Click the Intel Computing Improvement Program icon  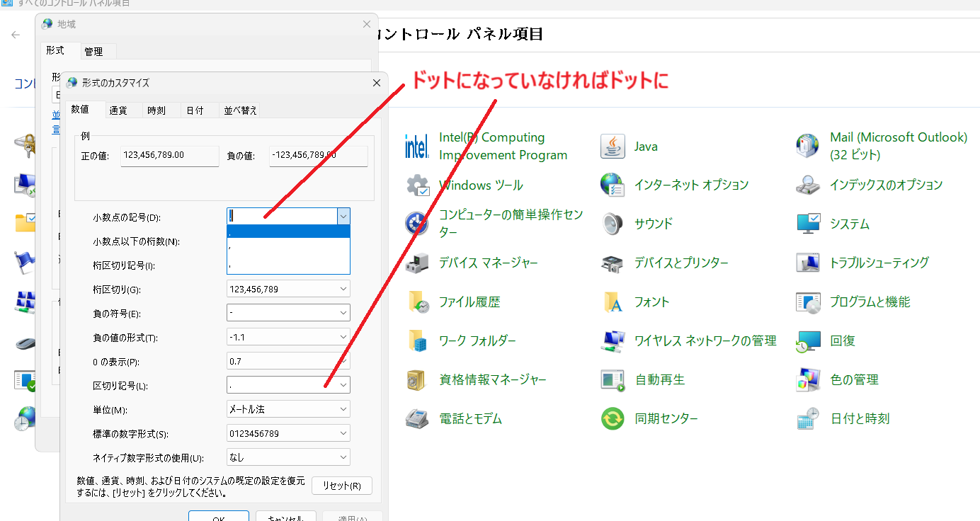click(x=416, y=146)
